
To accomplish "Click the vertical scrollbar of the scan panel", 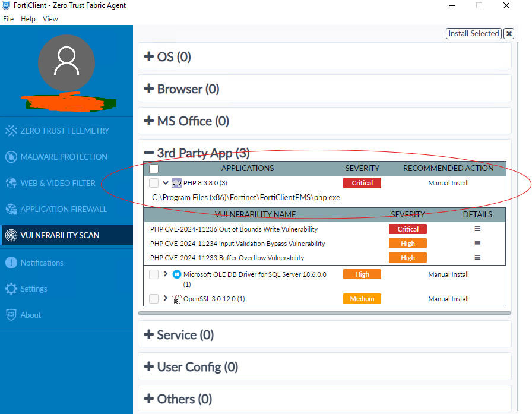I will pos(517,227).
